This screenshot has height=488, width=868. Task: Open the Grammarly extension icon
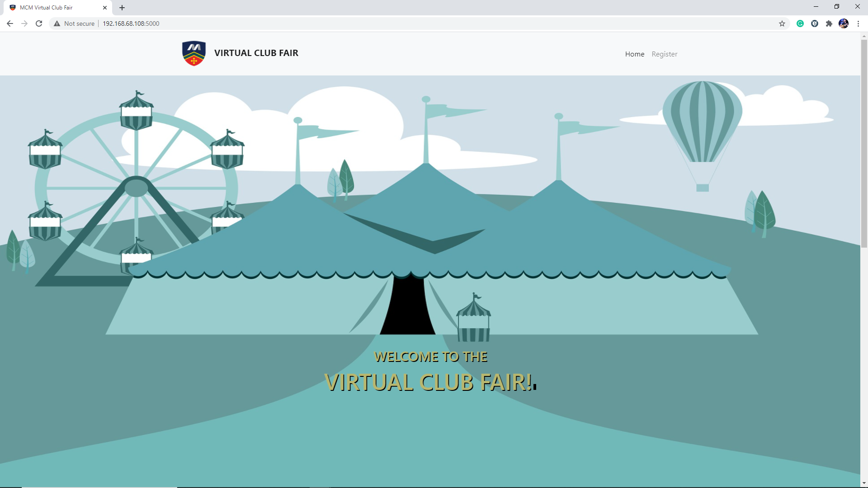point(800,23)
